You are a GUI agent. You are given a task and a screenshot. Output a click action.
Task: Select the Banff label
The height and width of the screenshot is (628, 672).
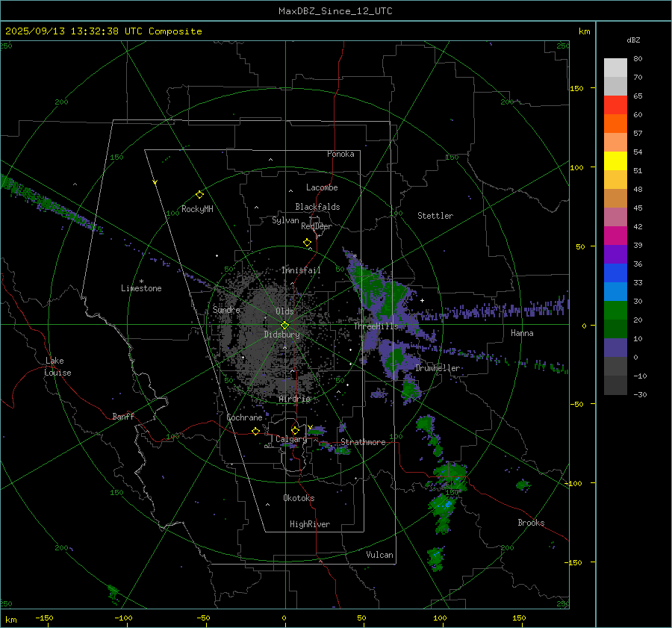tap(123, 416)
